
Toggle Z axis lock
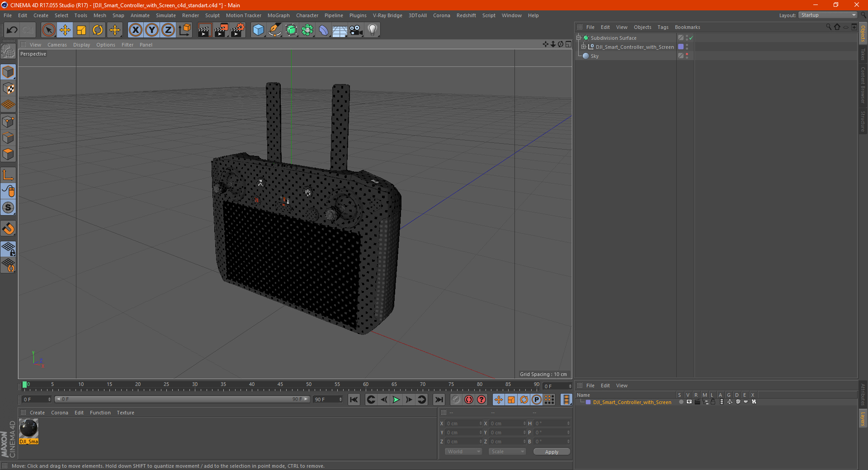[168, 30]
